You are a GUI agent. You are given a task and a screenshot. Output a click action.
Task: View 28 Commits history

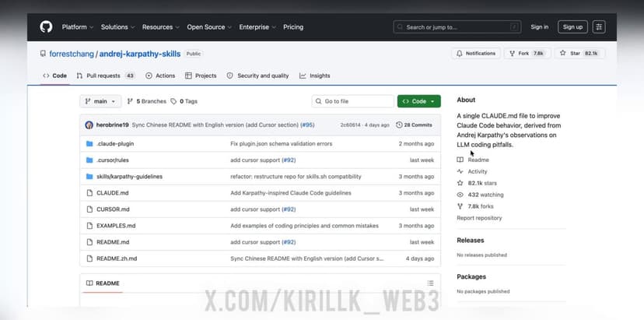tap(414, 125)
